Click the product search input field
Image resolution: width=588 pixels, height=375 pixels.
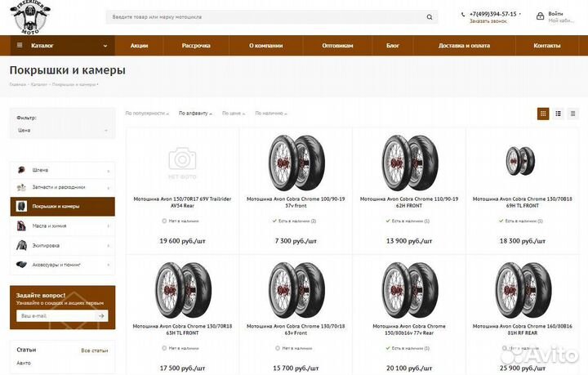[x=271, y=17]
